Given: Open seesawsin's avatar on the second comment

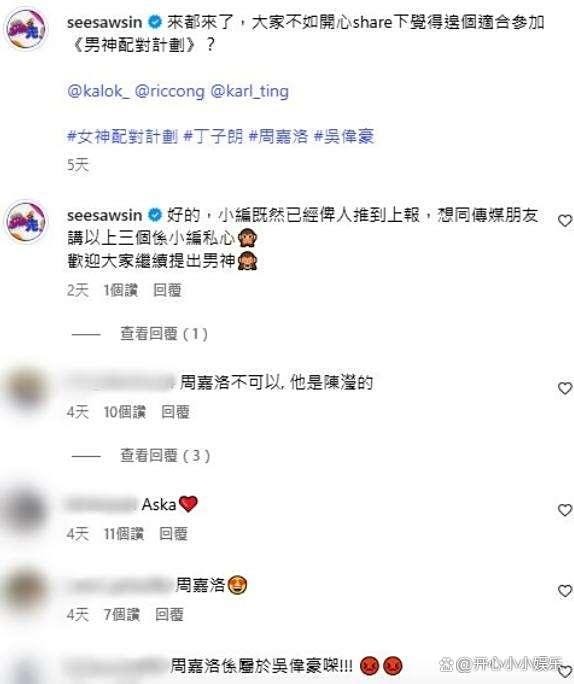Looking at the screenshot, I should coord(26,222).
